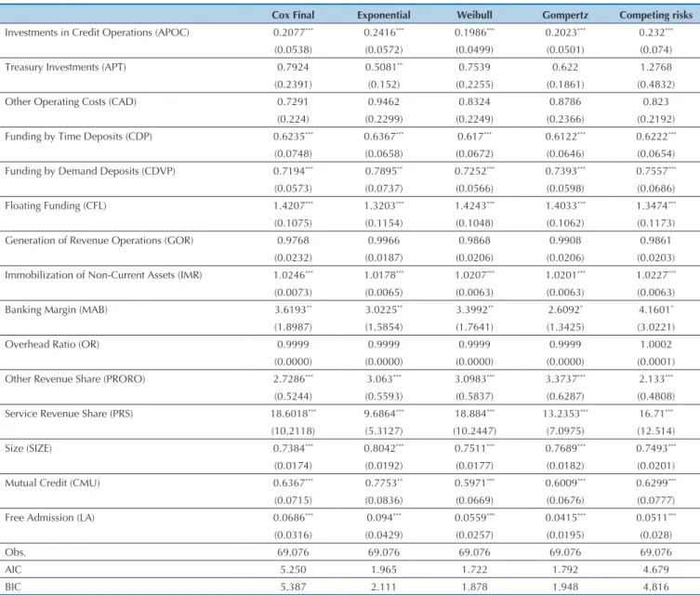
Task: Select the Mutual Credit (CMU) label
Action: [52, 483]
